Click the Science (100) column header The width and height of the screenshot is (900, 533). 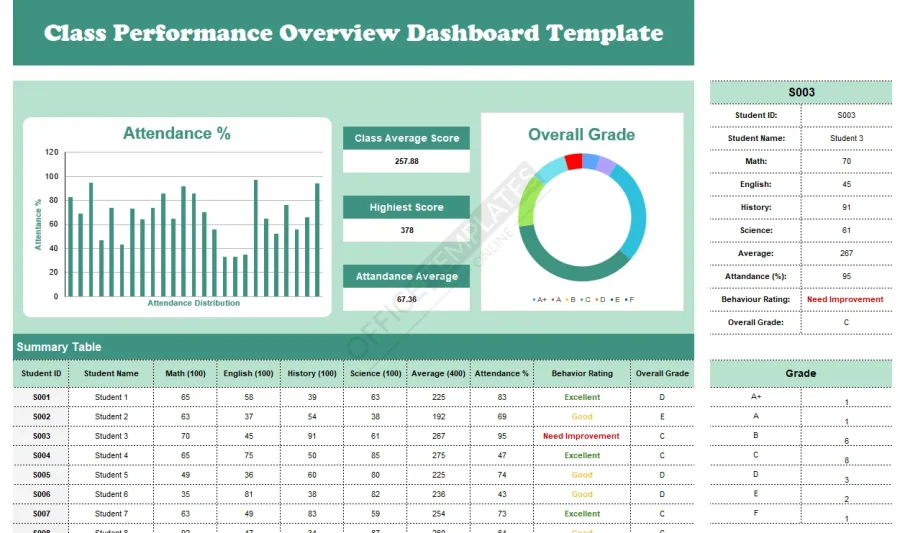375,374
